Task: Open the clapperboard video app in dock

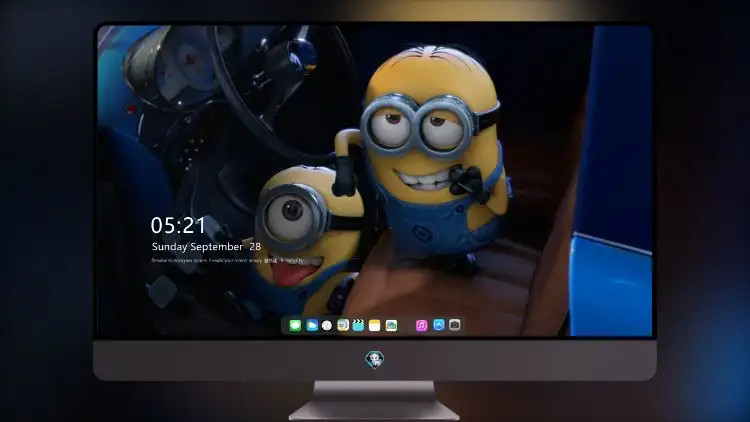Action: point(358,325)
